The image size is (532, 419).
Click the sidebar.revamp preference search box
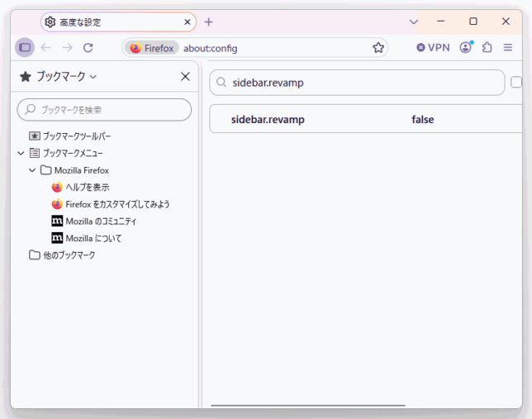coord(357,83)
